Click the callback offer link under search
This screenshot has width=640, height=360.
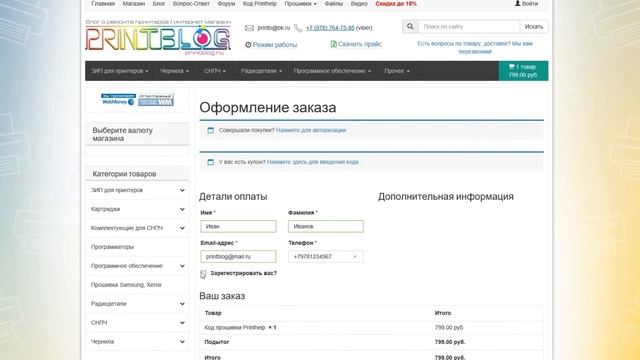[475, 47]
